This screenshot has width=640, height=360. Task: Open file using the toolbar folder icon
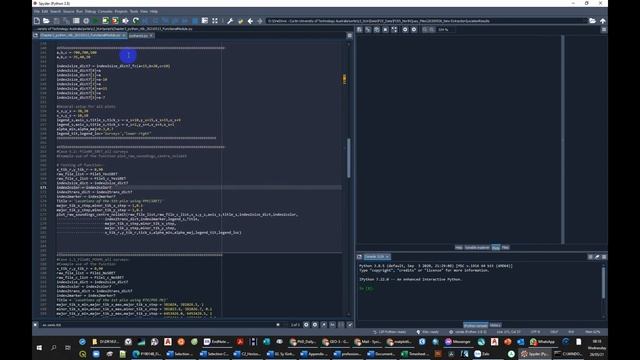46,20
